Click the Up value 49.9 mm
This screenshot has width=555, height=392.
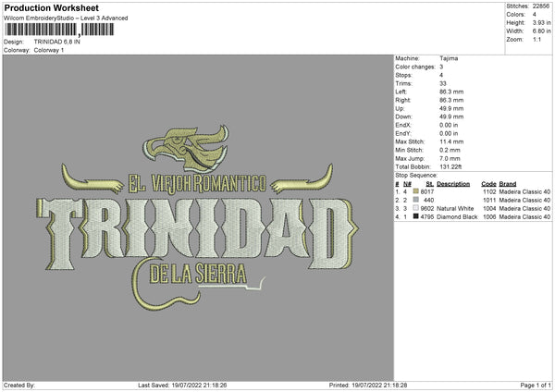[x=451, y=108]
